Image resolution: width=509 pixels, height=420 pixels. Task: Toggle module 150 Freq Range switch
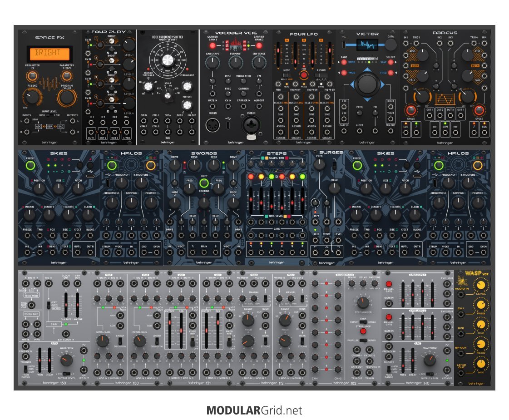coord(25,369)
